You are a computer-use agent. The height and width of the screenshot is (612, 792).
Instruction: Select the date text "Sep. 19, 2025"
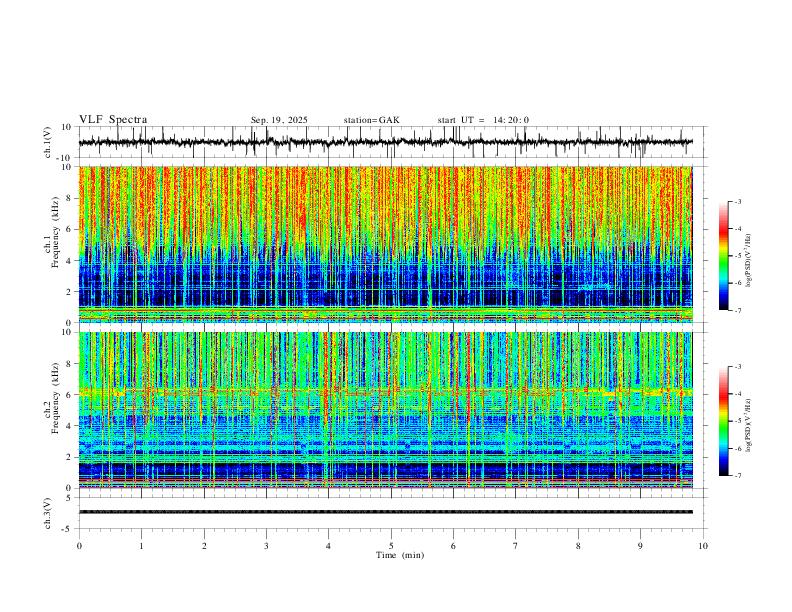(279, 120)
